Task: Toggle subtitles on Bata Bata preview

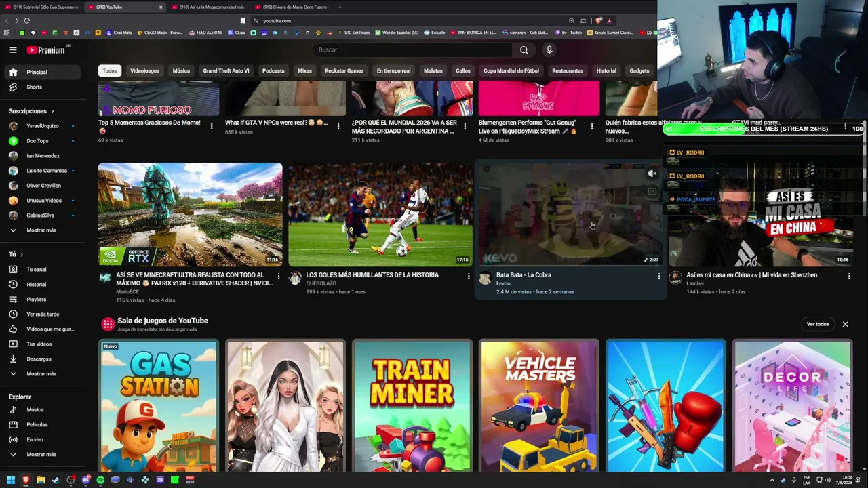Action: (652, 191)
